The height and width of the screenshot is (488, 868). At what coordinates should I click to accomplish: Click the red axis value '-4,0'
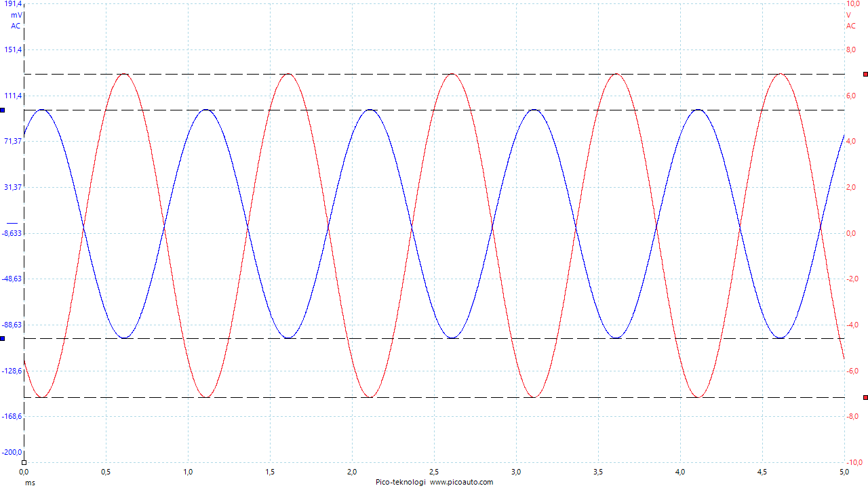[x=852, y=325]
